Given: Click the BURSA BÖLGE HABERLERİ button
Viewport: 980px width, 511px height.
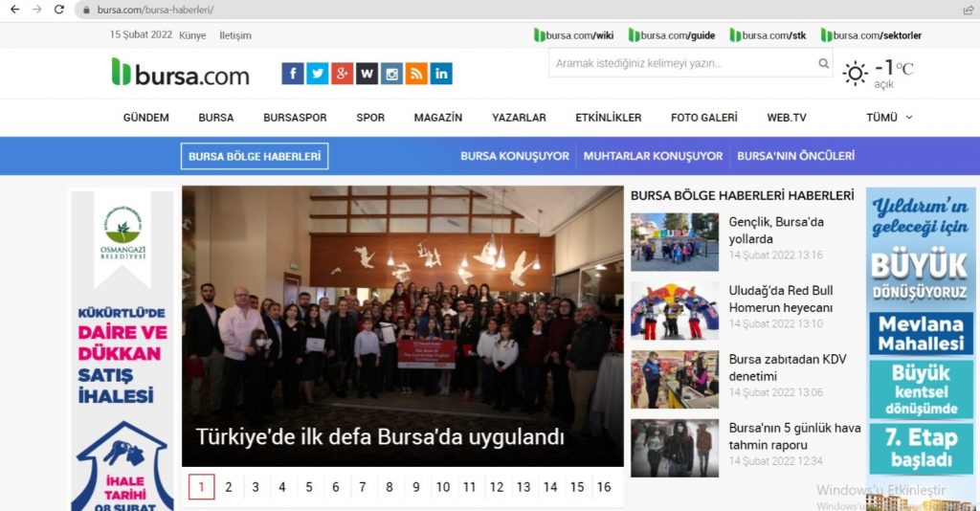Looking at the screenshot, I should tap(255, 156).
